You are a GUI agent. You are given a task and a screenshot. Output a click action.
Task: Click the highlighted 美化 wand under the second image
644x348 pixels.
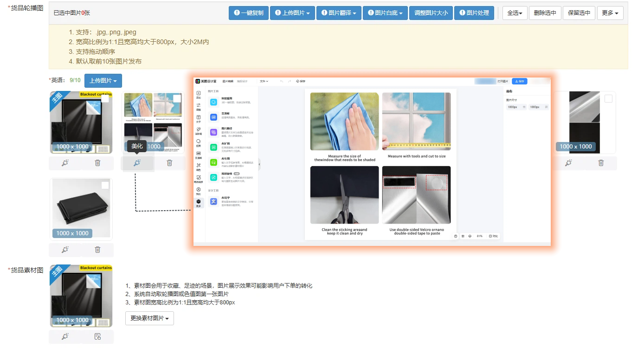137,163
